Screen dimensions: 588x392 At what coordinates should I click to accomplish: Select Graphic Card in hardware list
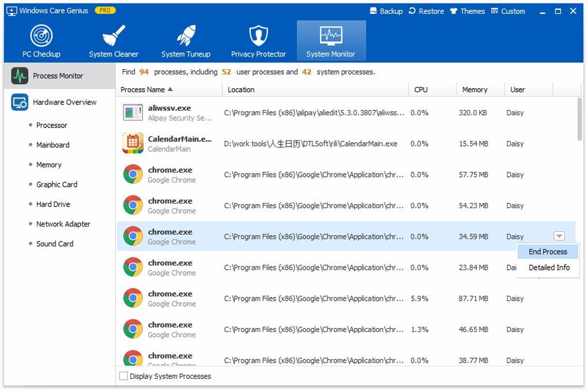pos(56,184)
